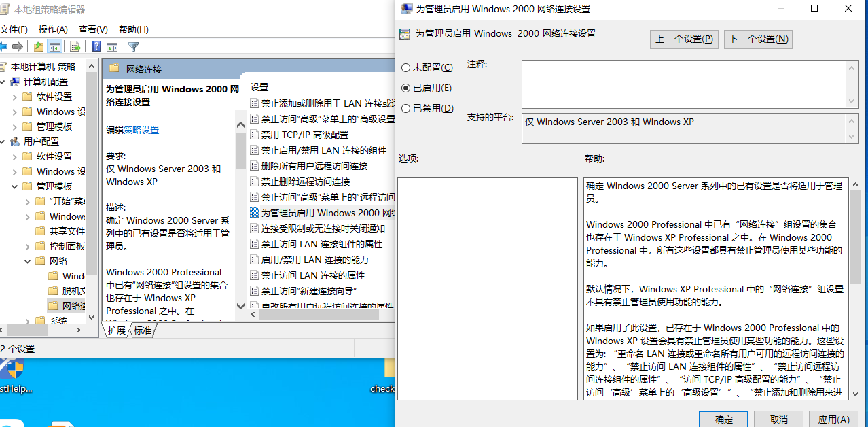Open the 策略设置 edit link

click(x=141, y=130)
